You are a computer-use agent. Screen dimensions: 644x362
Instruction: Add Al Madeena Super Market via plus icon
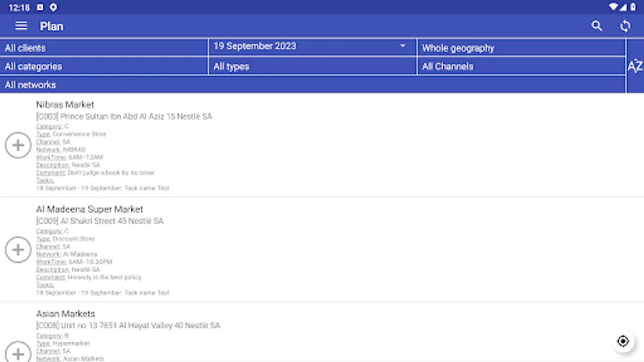coord(18,250)
